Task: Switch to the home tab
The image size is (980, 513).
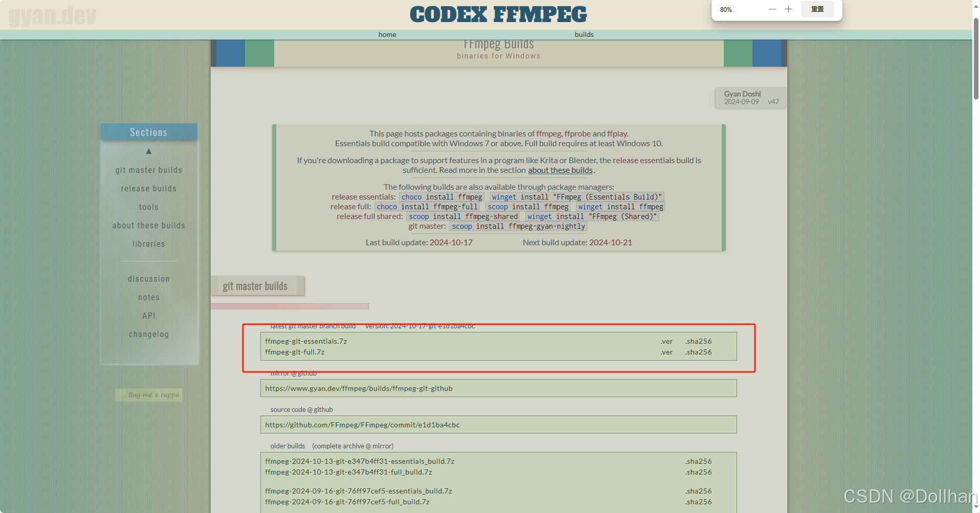Action: pyautogui.click(x=387, y=34)
